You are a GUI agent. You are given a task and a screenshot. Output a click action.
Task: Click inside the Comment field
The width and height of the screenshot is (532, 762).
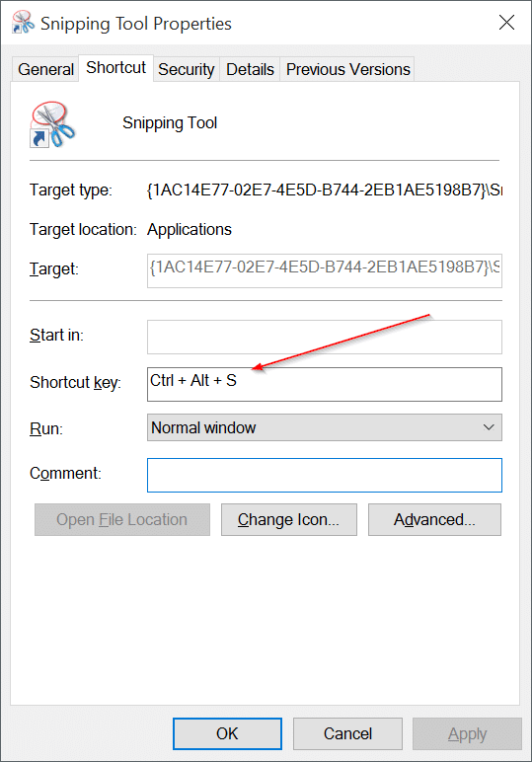point(325,475)
